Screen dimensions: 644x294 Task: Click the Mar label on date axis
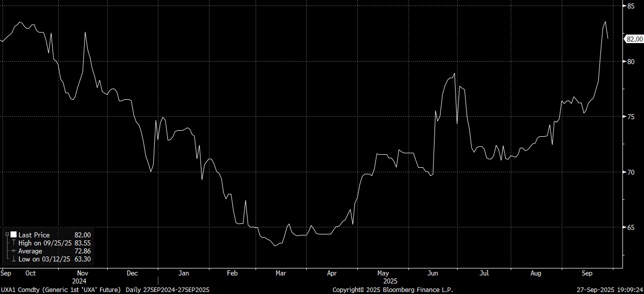[x=281, y=273]
